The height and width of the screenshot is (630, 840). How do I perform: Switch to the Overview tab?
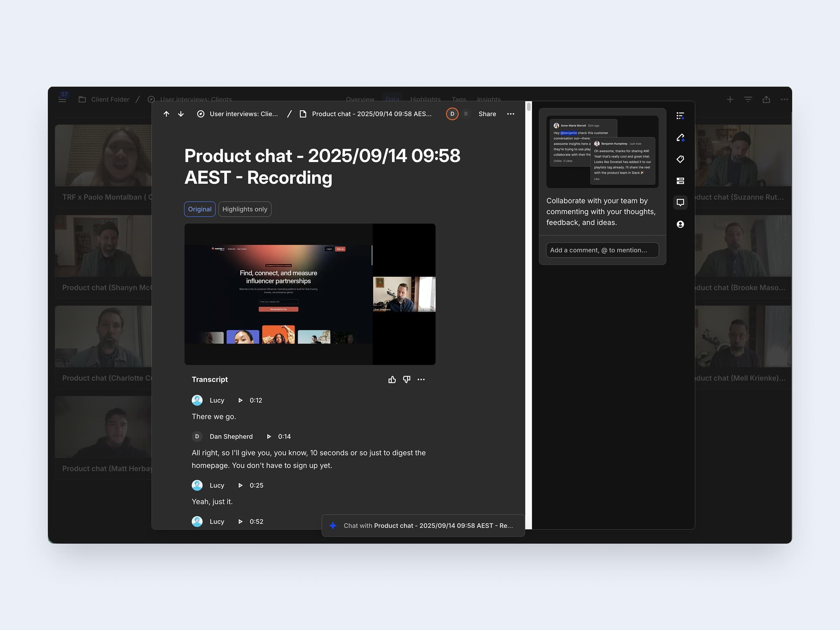[x=360, y=100]
